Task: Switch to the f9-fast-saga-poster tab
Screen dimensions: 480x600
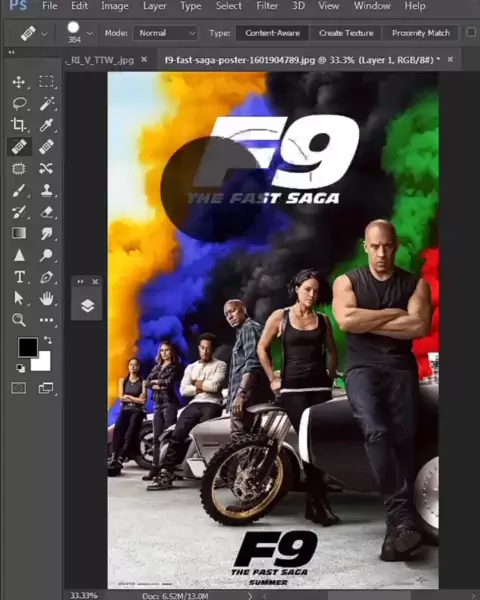Action: (302, 60)
